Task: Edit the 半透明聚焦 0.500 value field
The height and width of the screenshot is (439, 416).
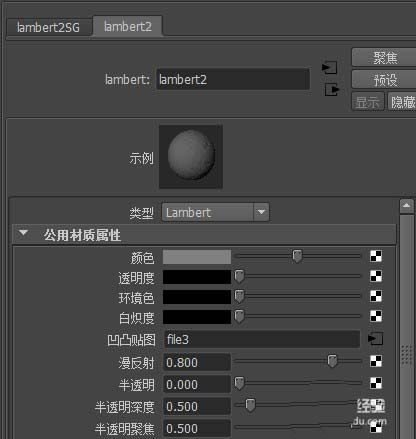Action: (x=197, y=428)
